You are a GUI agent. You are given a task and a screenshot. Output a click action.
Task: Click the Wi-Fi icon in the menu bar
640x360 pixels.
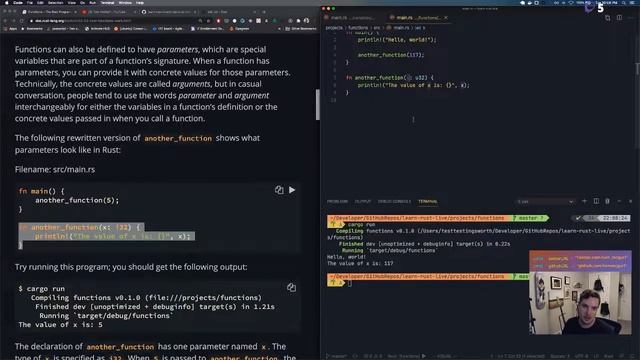pyautogui.click(x=571, y=3)
